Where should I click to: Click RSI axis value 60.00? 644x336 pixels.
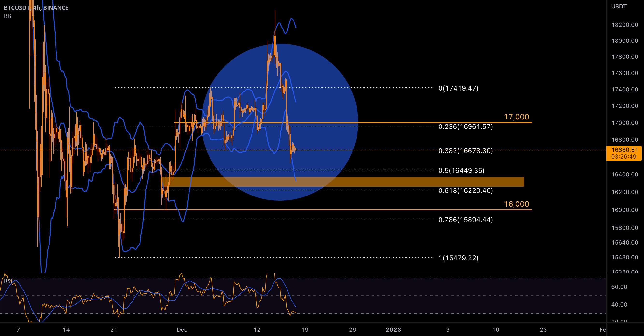619,287
